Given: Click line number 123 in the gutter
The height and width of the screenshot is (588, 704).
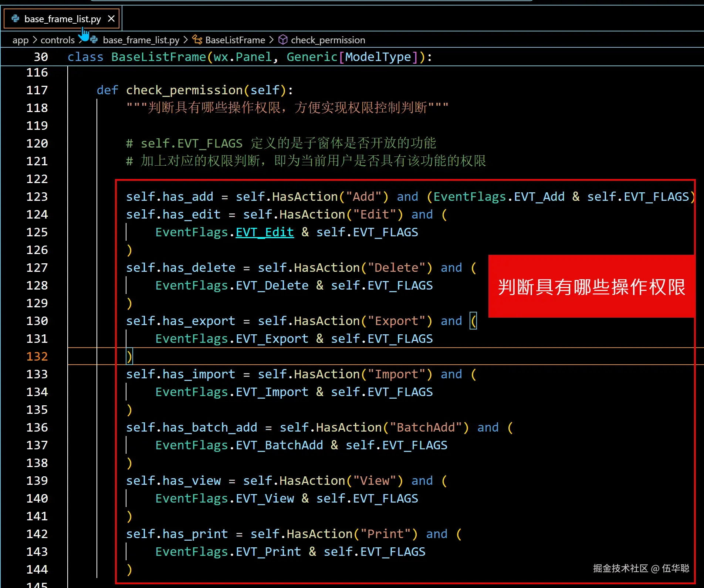Looking at the screenshot, I should point(37,197).
